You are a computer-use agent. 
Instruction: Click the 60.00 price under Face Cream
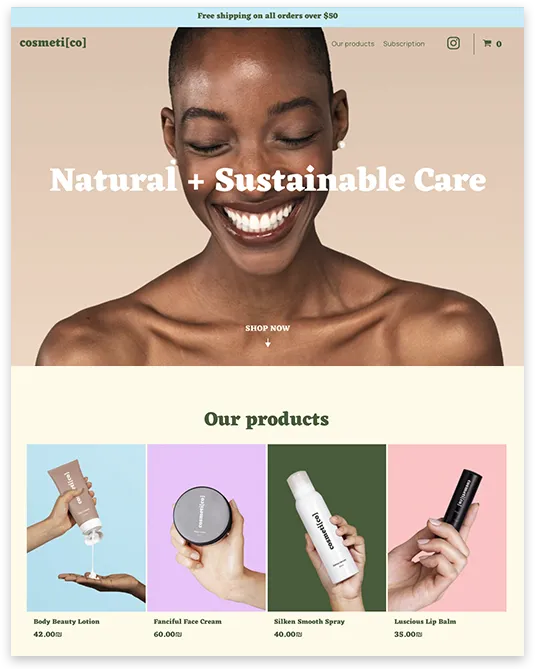tap(168, 634)
